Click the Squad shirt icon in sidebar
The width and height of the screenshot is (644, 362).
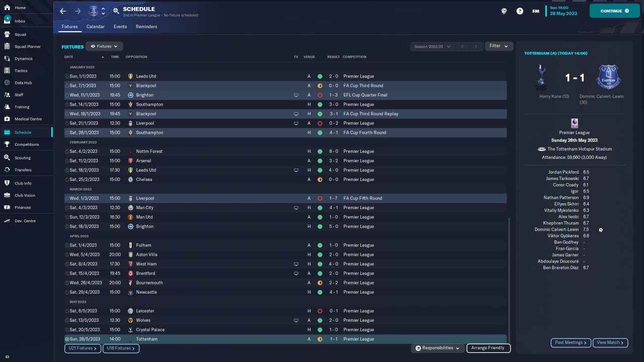coord(7,35)
